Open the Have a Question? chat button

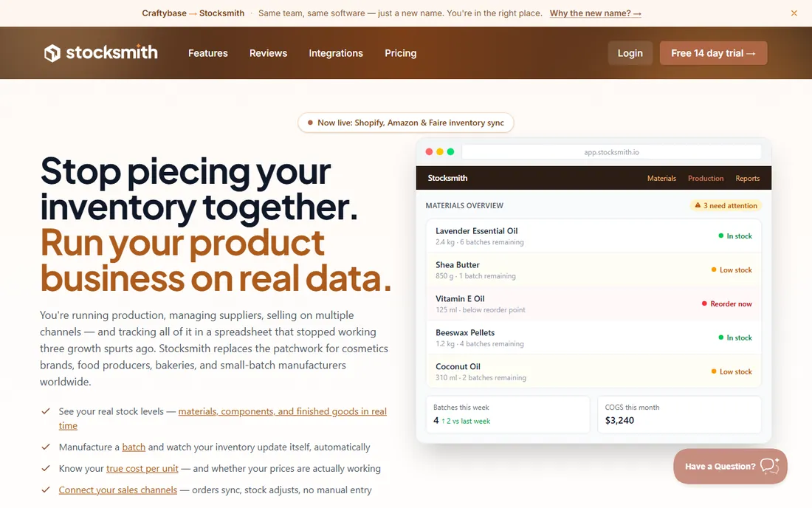coord(730,466)
